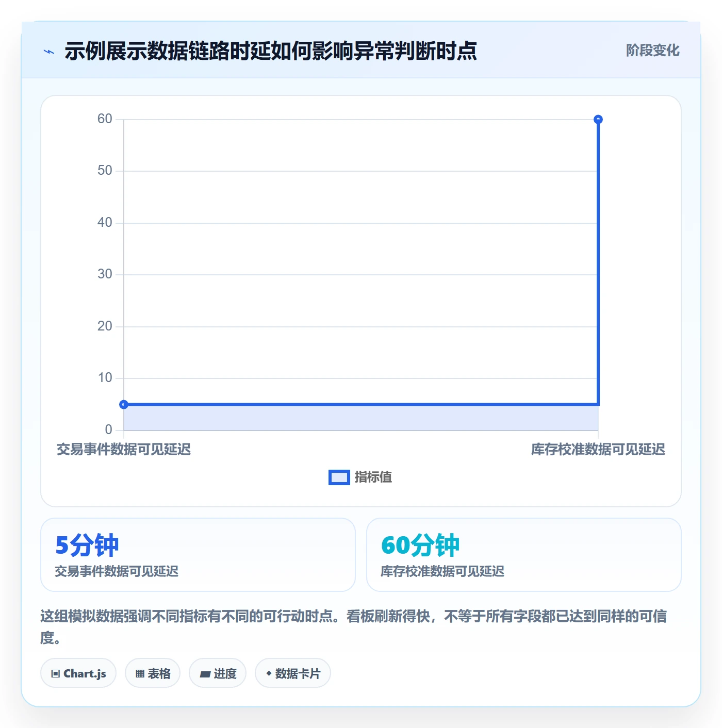Click the lightning icon beside the title

[x=49, y=52]
